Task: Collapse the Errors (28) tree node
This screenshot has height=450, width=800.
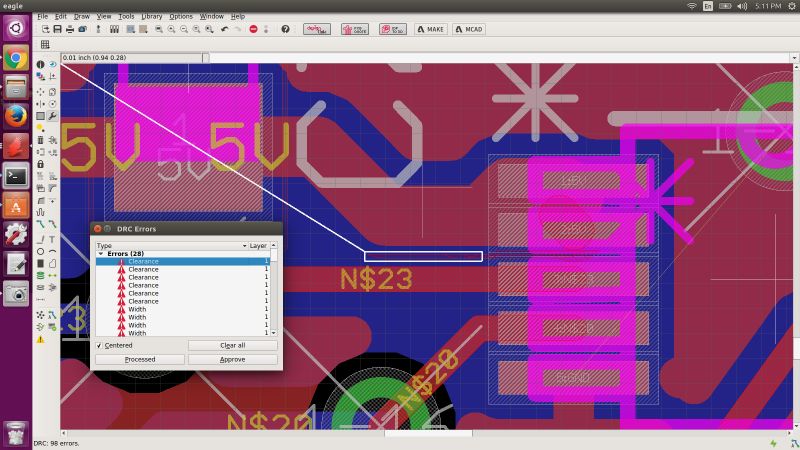Action: point(101,254)
